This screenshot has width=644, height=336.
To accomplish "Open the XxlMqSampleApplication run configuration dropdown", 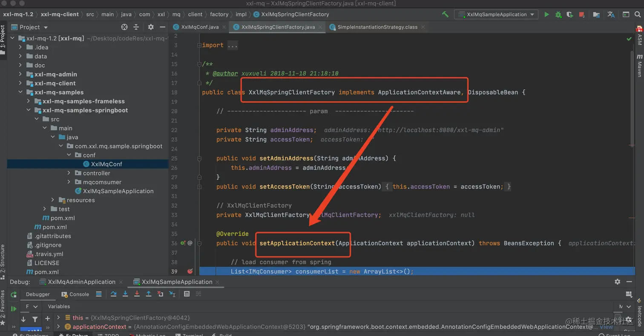I will (496, 14).
